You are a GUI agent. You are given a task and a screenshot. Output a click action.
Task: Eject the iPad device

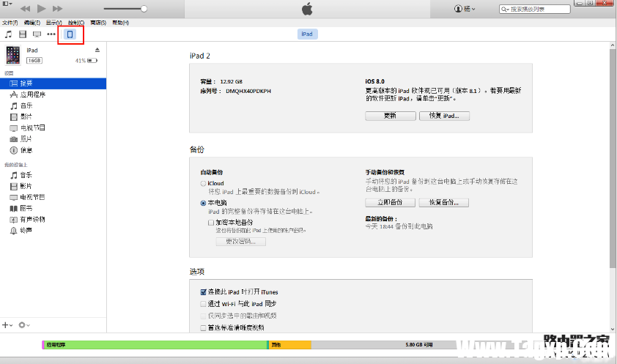point(97,50)
